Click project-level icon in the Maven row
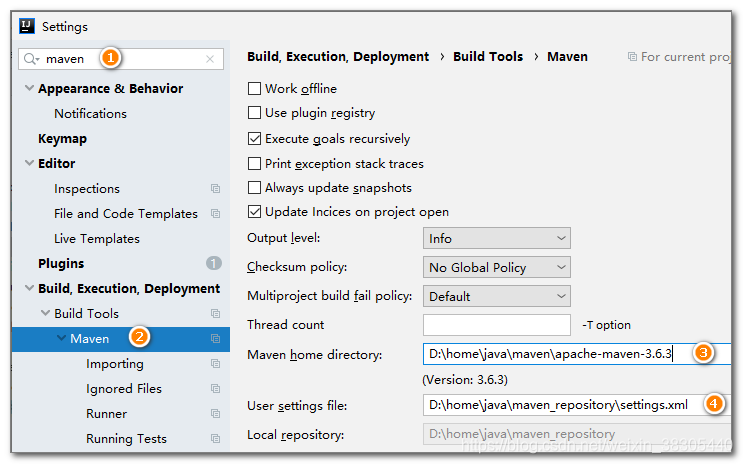Screen dimensions: 743x464 pos(216,339)
